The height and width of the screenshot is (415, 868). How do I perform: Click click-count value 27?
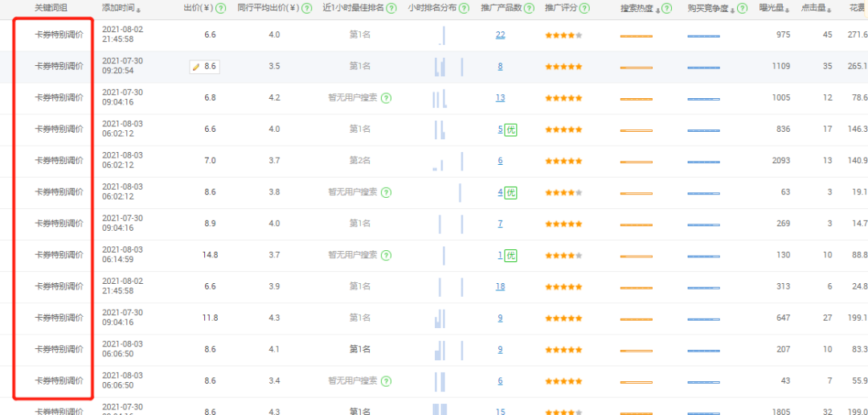828,318
